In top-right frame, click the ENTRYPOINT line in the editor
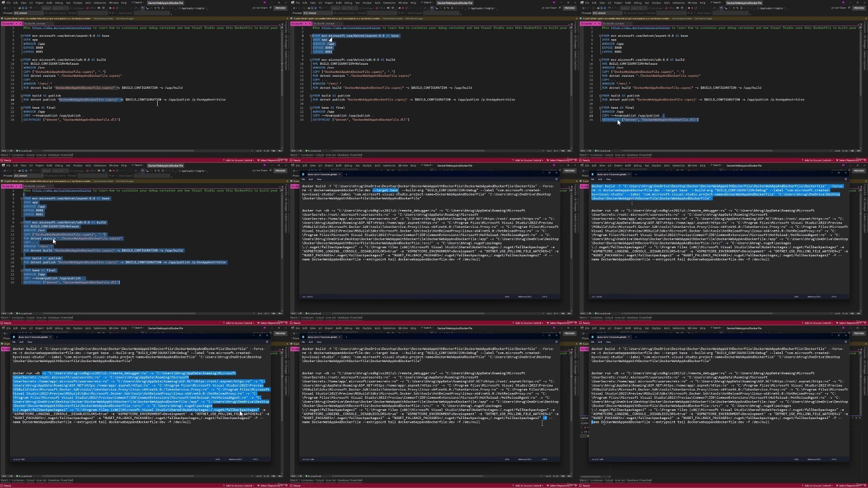Image resolution: width=868 pixels, height=488 pixels. pos(650,120)
